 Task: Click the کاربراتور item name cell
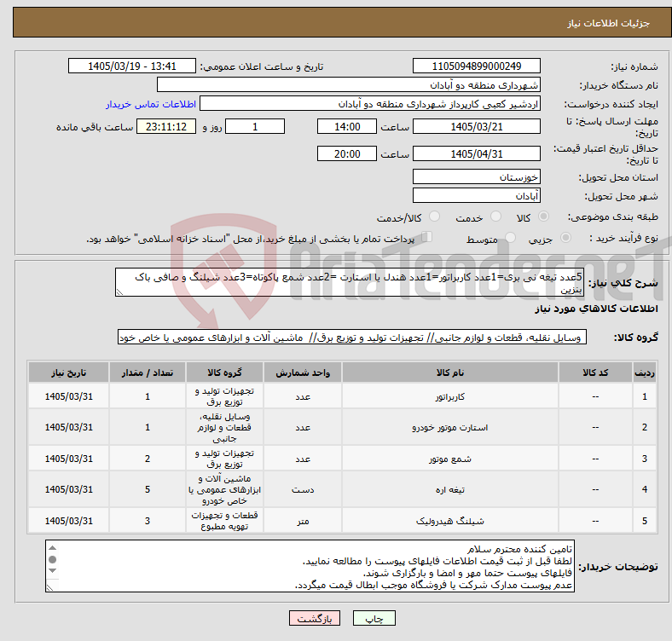point(450,396)
